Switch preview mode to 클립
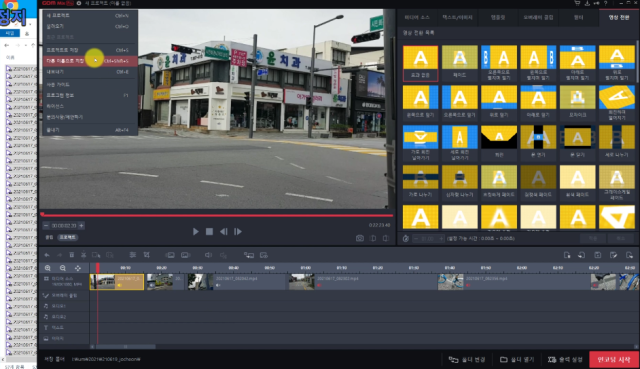 click(x=49, y=237)
